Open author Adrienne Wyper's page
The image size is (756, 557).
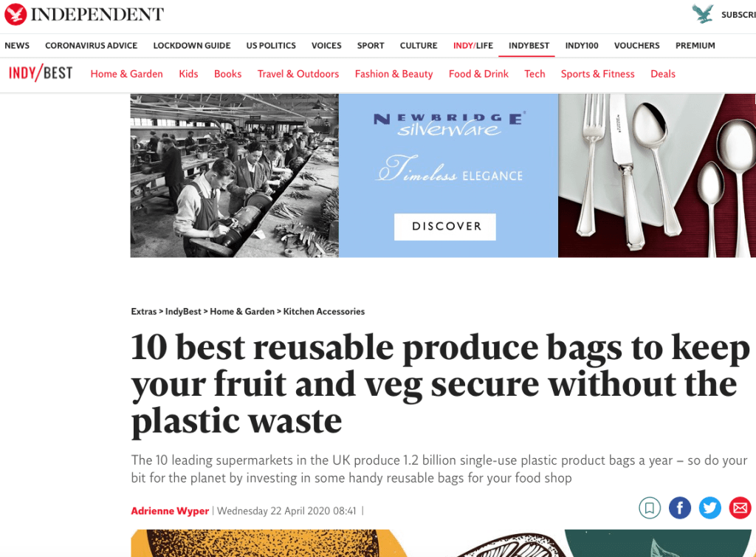[170, 510]
